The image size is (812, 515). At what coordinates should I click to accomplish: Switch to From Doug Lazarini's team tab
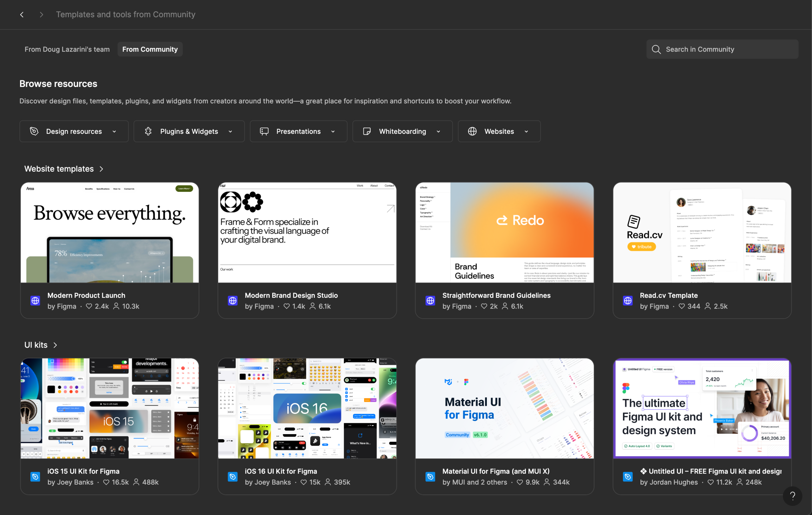67,49
